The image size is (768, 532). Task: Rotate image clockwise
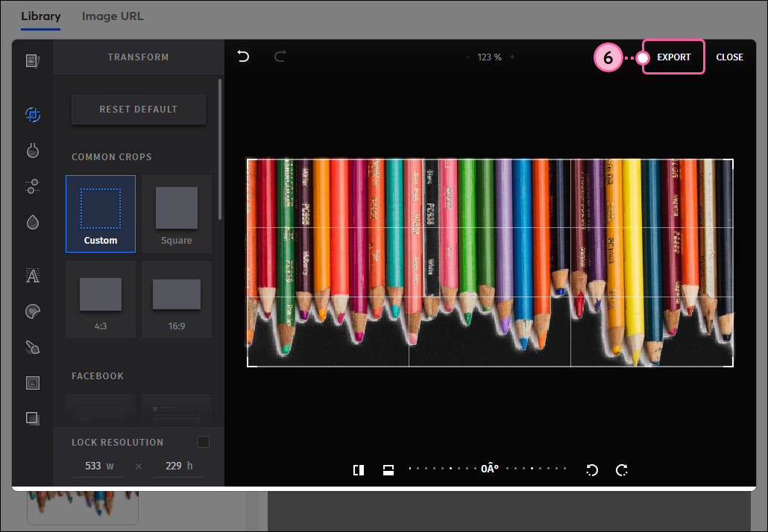point(622,470)
